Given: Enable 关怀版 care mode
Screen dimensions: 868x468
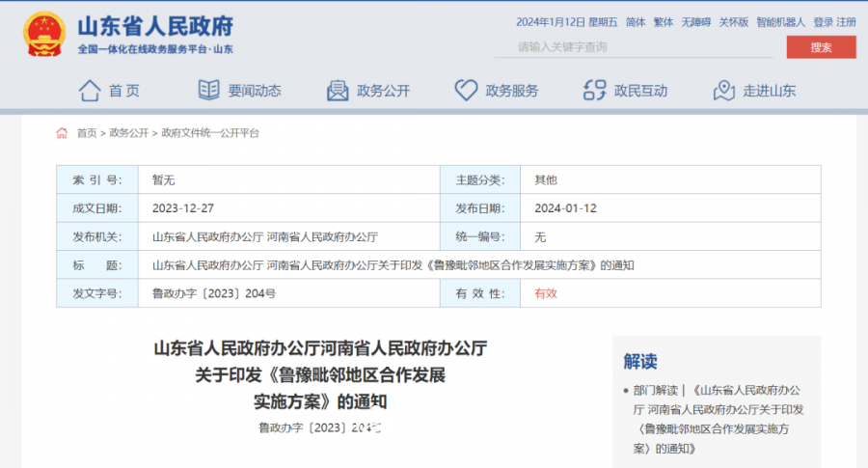Looking at the screenshot, I should tap(732, 22).
